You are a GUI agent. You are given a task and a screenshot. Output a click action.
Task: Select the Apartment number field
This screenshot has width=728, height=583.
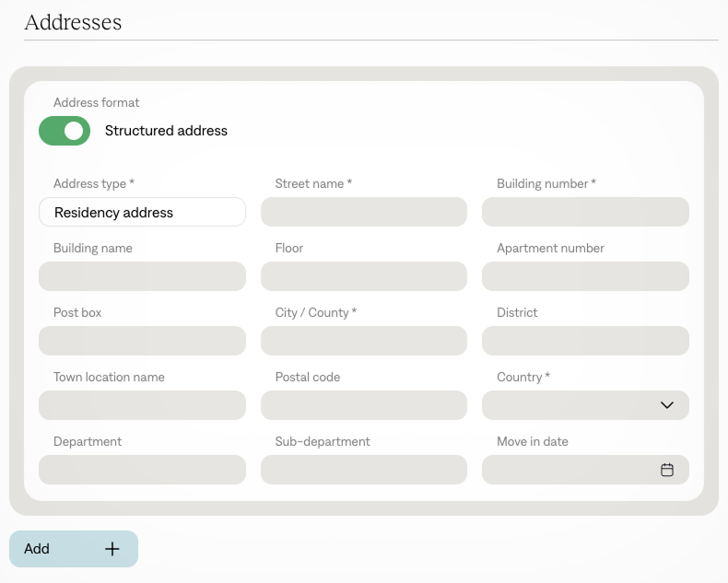pos(585,276)
